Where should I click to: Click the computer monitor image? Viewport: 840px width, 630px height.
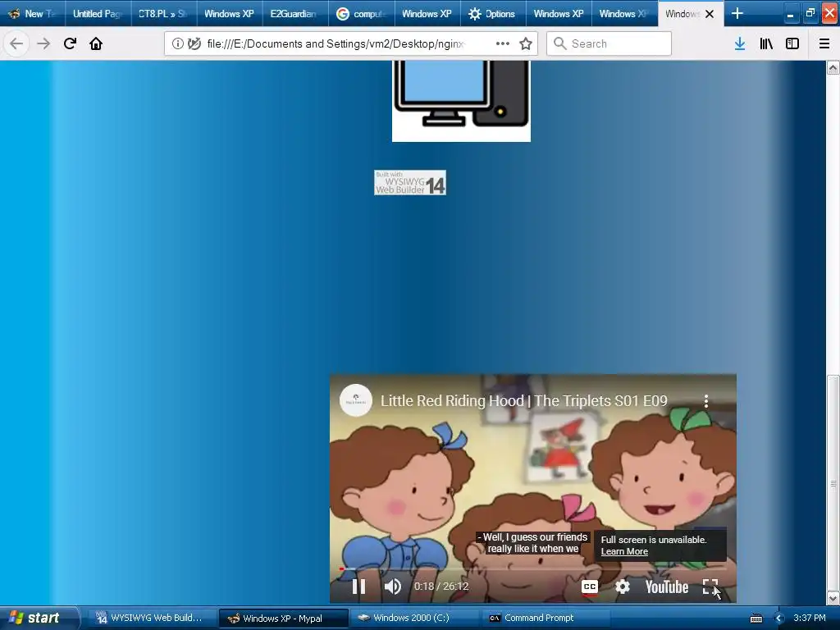pyautogui.click(x=461, y=100)
